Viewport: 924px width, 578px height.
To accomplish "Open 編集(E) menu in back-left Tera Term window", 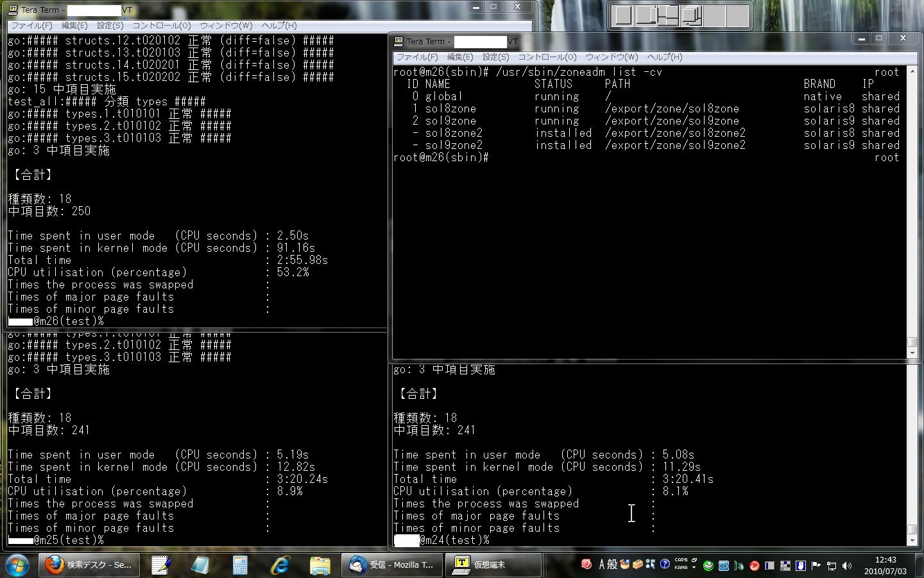I will coord(74,26).
